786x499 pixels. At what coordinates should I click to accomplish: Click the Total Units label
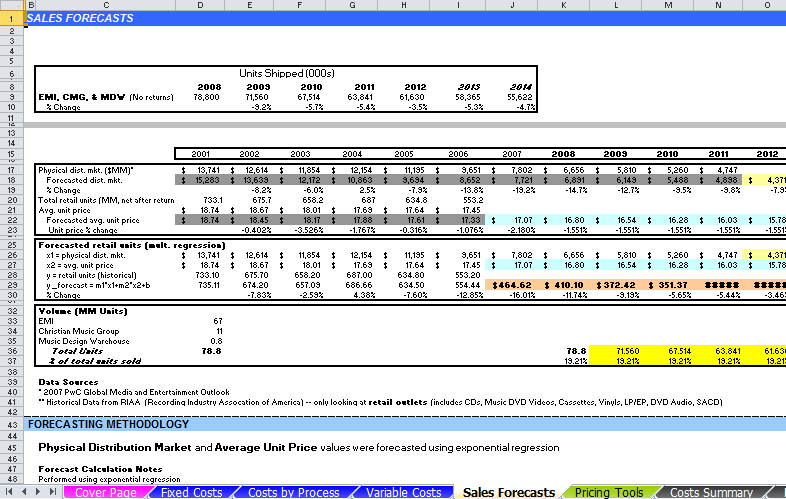[x=77, y=351]
